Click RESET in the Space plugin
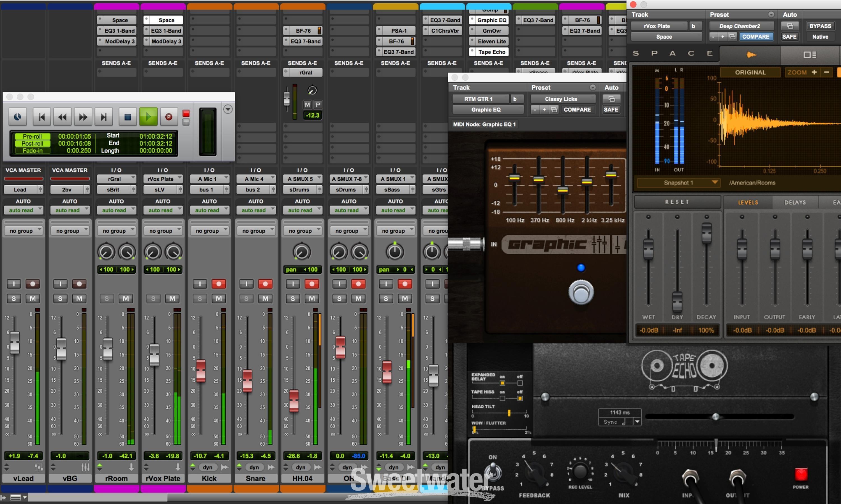841x504 pixels. (677, 202)
